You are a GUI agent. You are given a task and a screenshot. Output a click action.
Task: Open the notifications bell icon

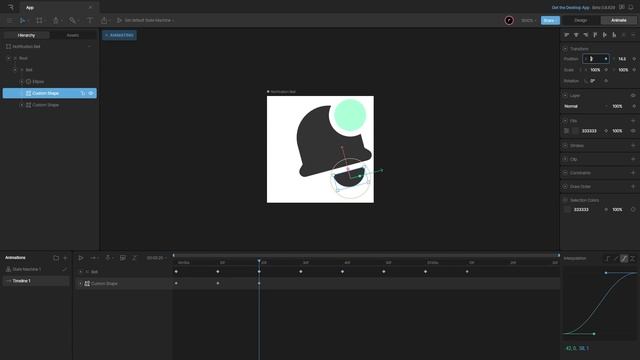tap(631, 7)
